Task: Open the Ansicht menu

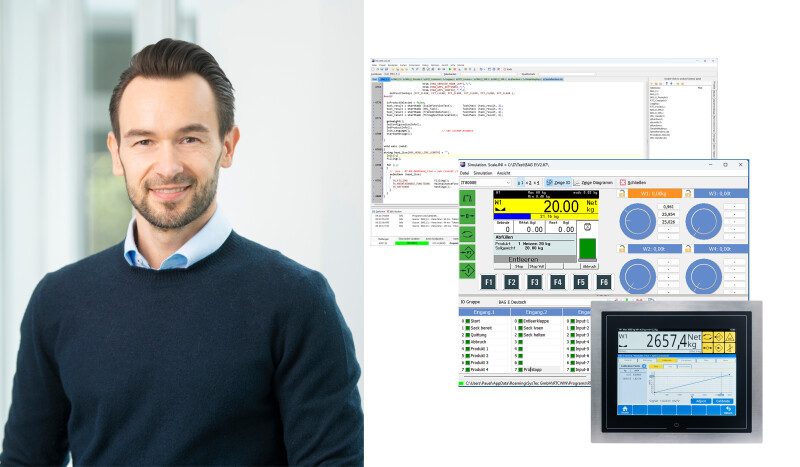Action: (504, 173)
